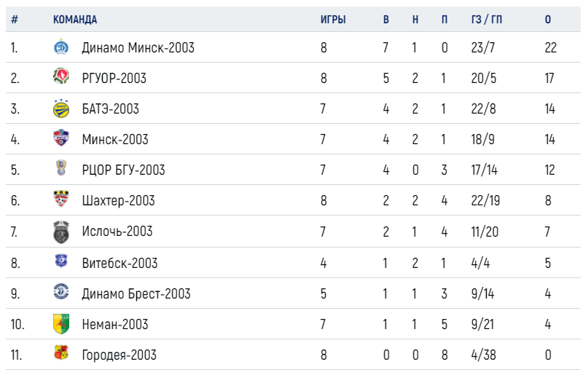This screenshot has width=588, height=375.
Task: Click the КОМАНДА column header
Action: tap(75, 20)
